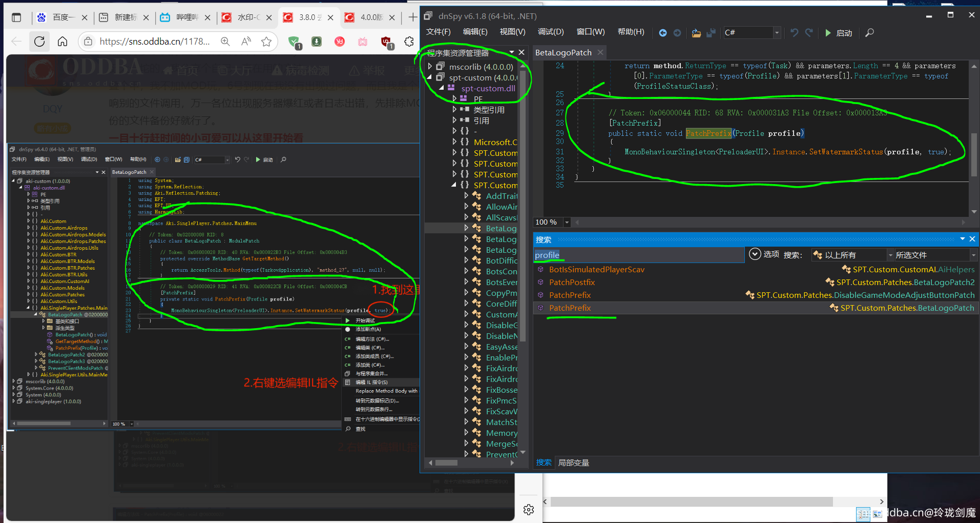Open the 调试(D) menu in dnSpy
This screenshot has height=523, width=980.
[x=551, y=32]
